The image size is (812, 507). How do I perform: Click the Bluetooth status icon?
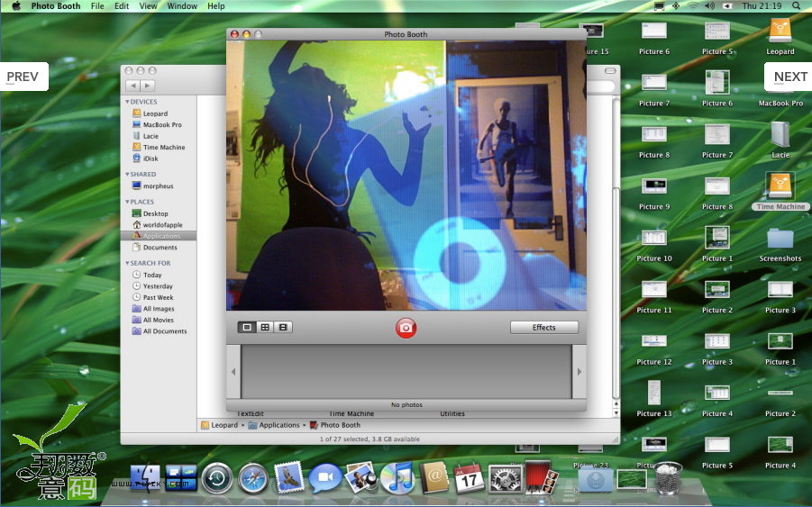coord(676,5)
